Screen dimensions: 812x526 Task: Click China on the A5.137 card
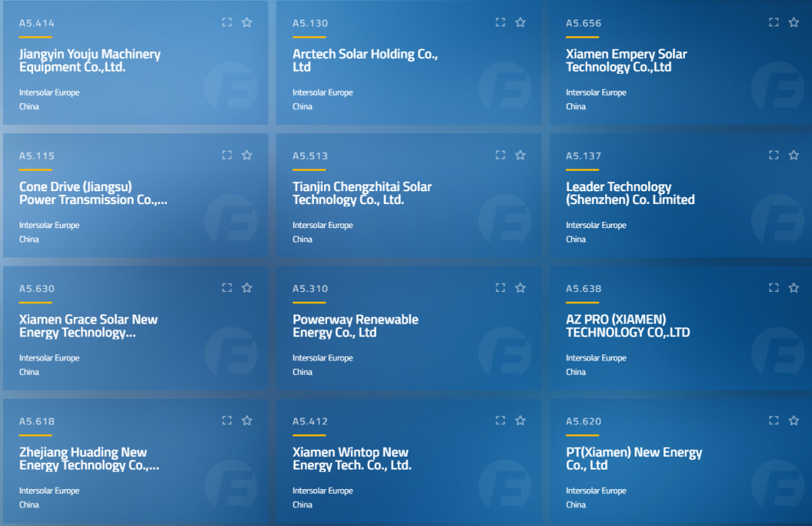(576, 239)
